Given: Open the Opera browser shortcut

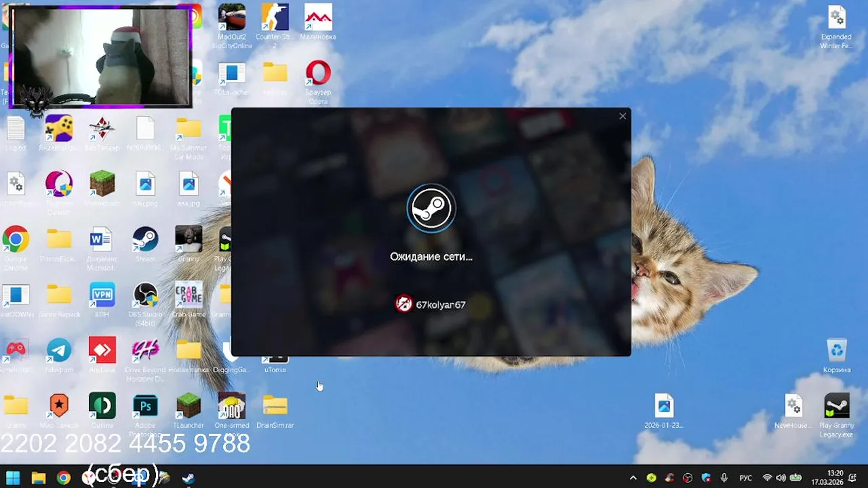Looking at the screenshot, I should pyautogui.click(x=318, y=81).
